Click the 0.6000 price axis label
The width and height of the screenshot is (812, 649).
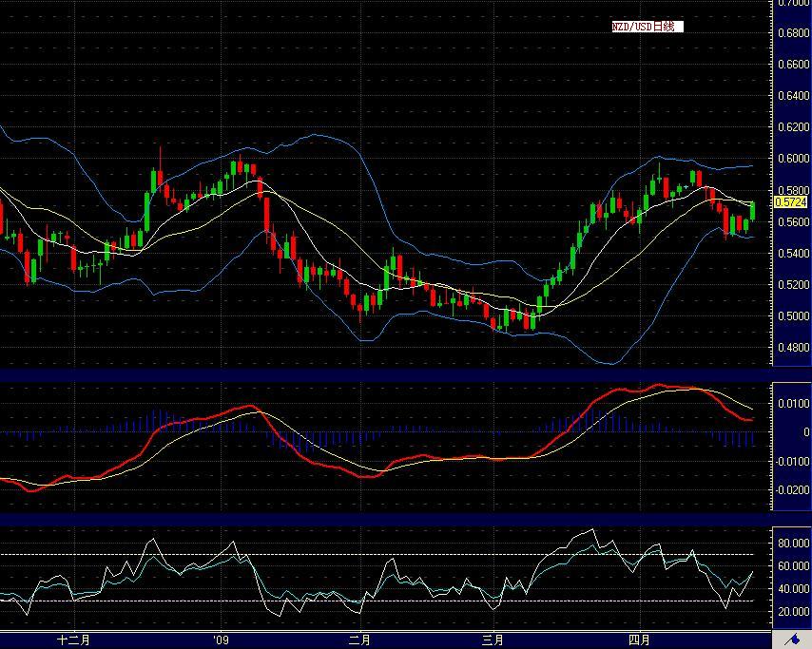793,159
